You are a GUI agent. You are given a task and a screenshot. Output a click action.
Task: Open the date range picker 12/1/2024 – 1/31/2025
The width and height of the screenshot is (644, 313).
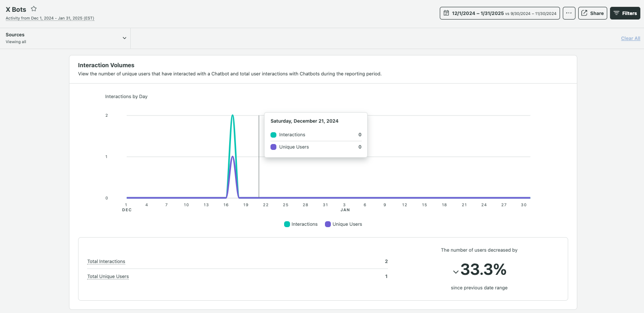500,13
